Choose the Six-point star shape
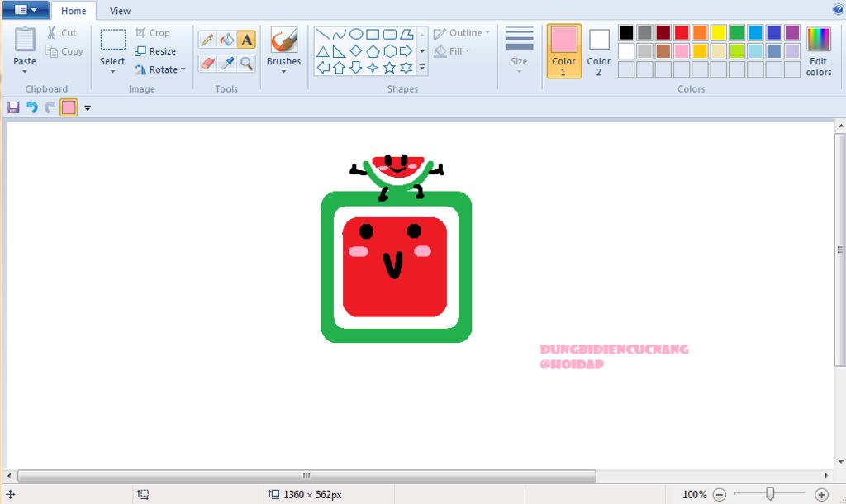Image resolution: width=846 pixels, height=504 pixels. (x=406, y=68)
